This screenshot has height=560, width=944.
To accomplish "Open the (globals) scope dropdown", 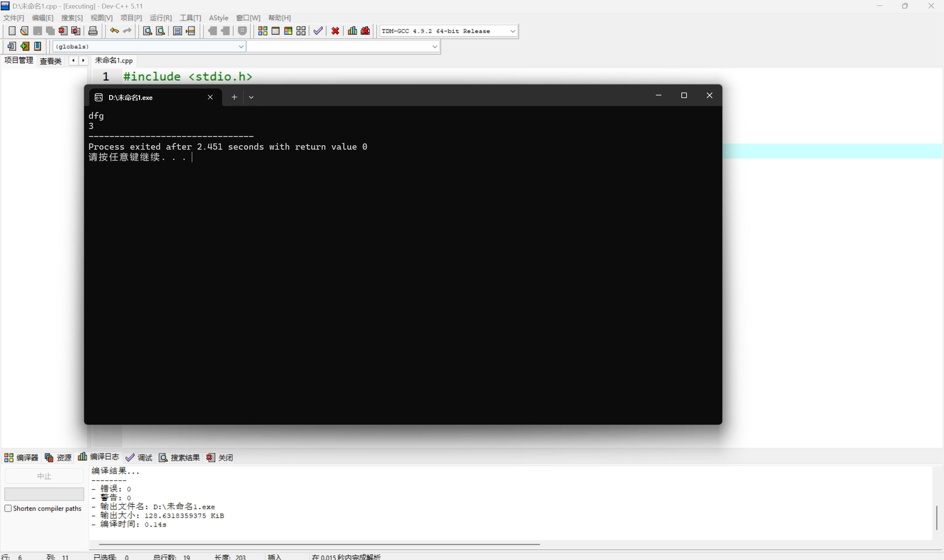I will point(241,46).
